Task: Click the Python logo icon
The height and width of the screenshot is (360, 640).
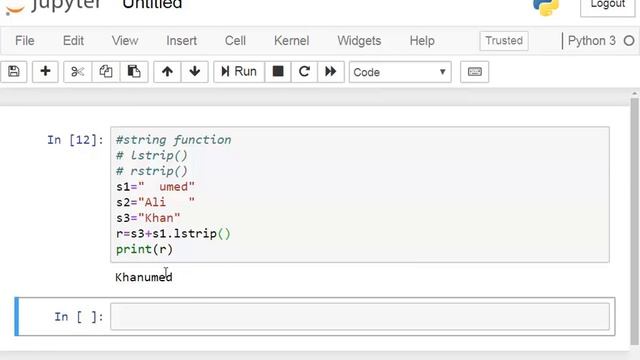Action: pyautogui.click(x=546, y=7)
